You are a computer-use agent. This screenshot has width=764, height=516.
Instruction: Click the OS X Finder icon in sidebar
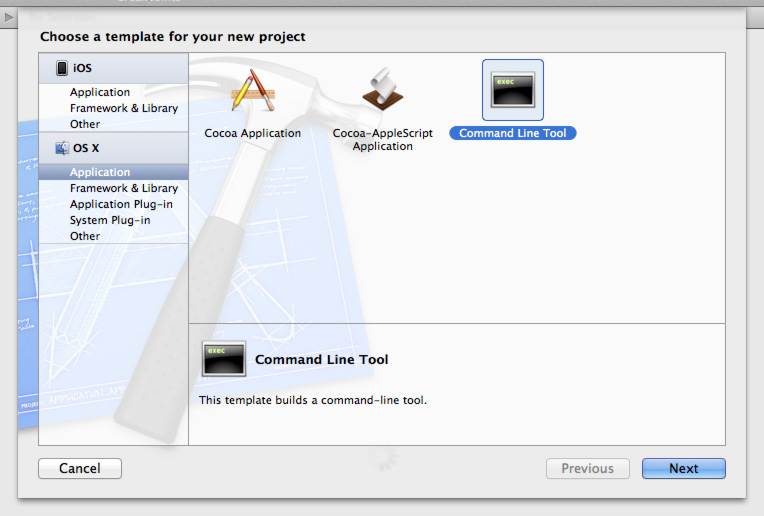pyautogui.click(x=60, y=148)
